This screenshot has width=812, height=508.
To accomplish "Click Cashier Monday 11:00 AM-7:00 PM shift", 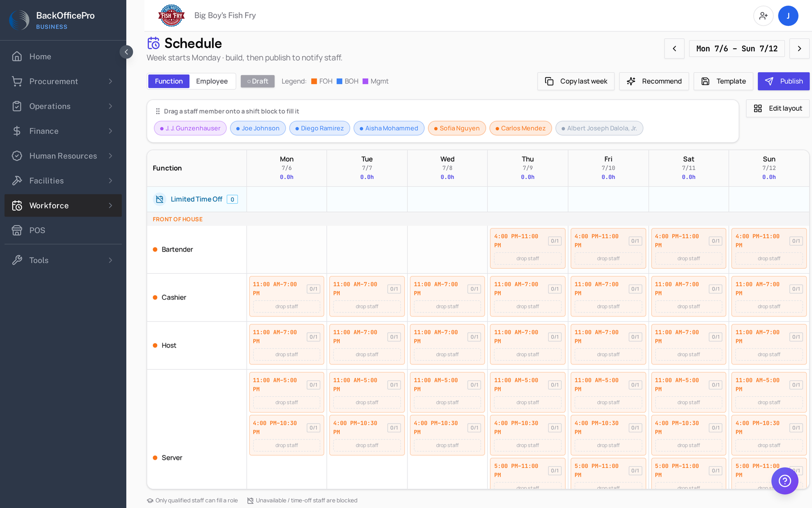I will click(x=287, y=296).
